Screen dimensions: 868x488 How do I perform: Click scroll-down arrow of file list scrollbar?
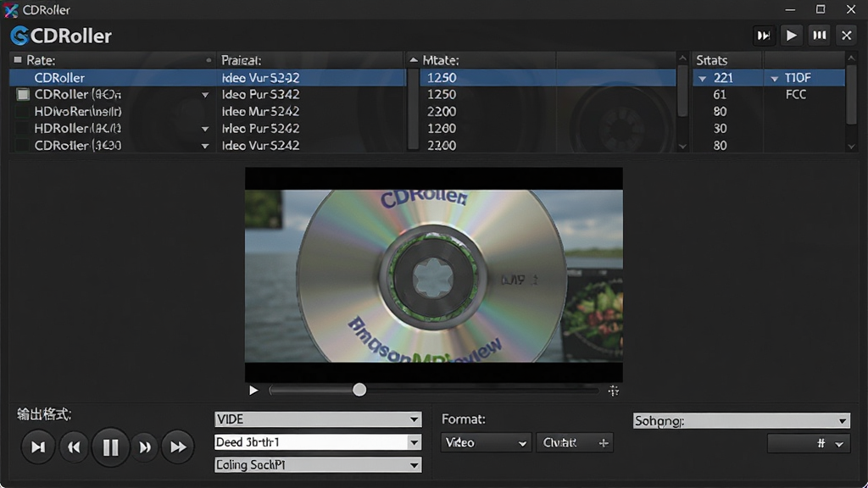682,147
